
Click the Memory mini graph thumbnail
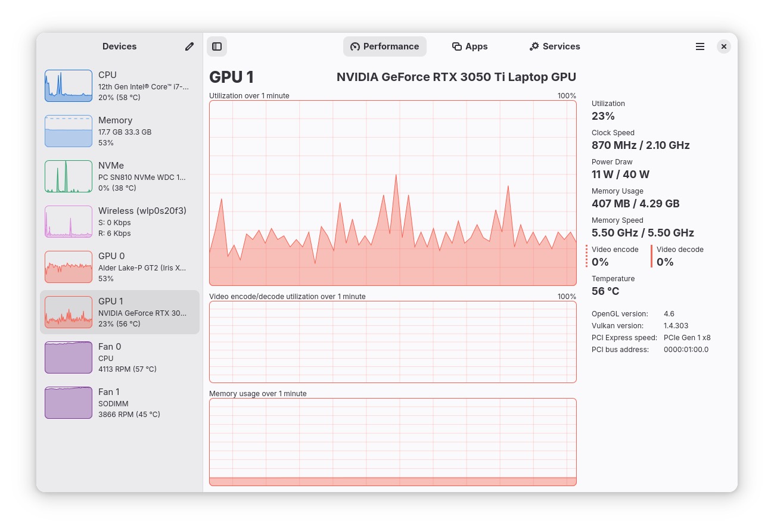(x=69, y=131)
